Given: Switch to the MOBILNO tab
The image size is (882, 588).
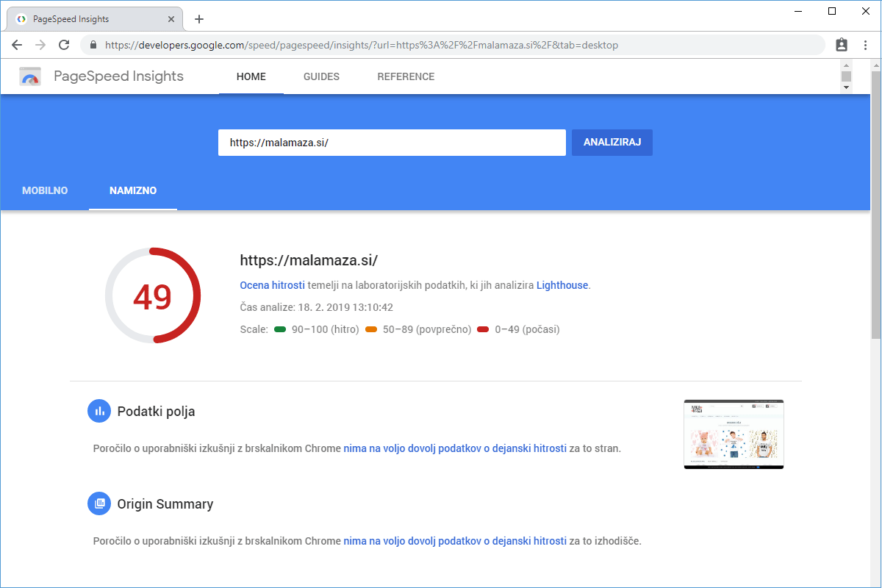Looking at the screenshot, I should 45,190.
